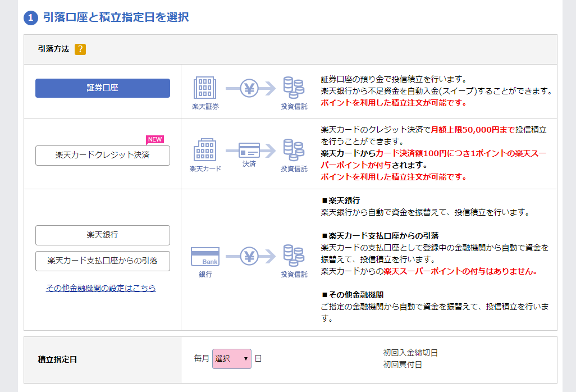Click the yen arrow icon in 証券口座 row
The width and height of the screenshot is (576, 392).
250,88
